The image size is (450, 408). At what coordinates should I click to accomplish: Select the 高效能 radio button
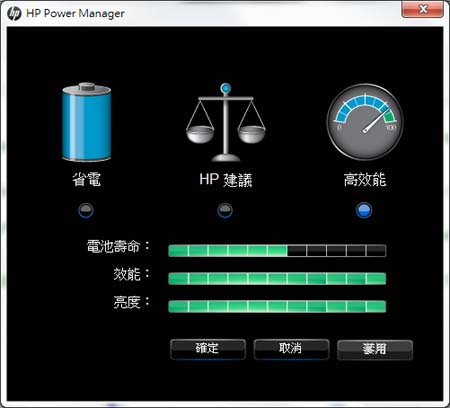[x=364, y=210]
